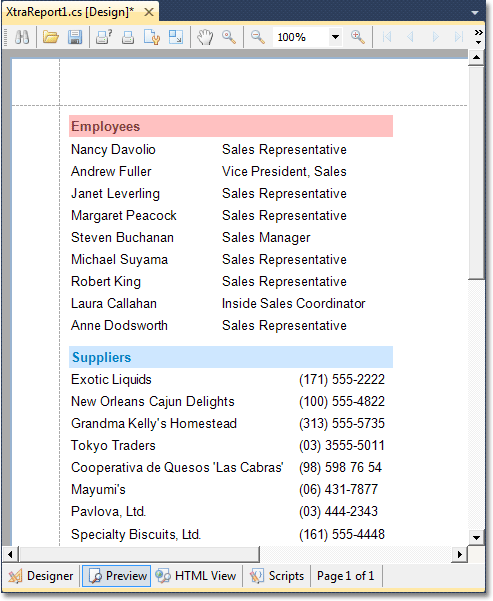Open the Print dialog icon with question mark

[104, 37]
